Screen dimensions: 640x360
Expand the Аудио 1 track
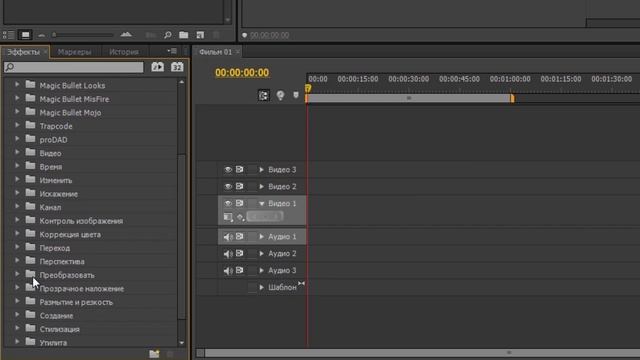coord(262,237)
